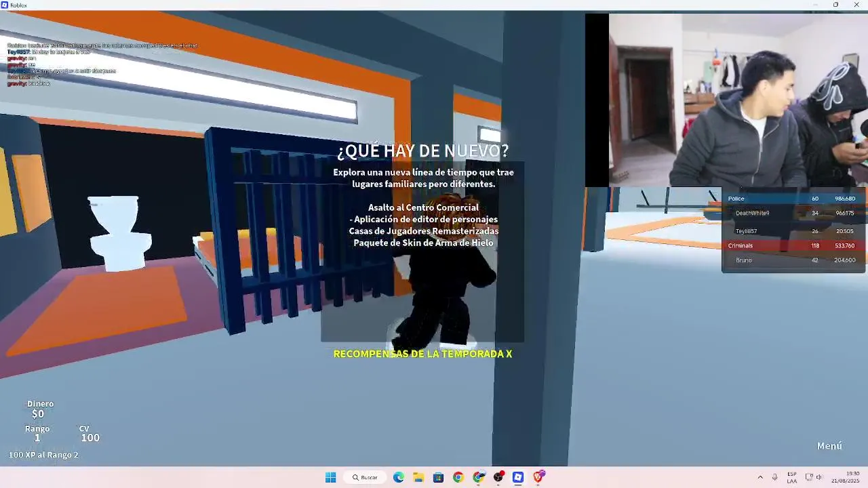Click the Police team score 986.680

(845, 199)
